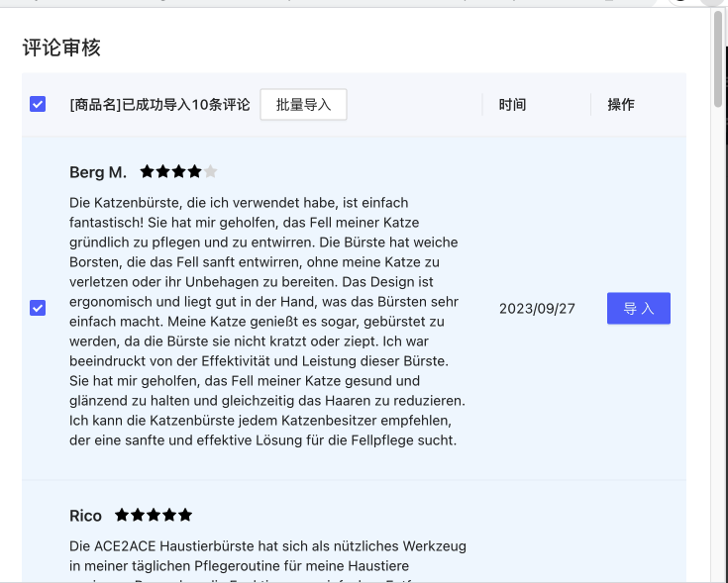Click the 操作 column header
The image size is (728, 583).
[621, 105]
